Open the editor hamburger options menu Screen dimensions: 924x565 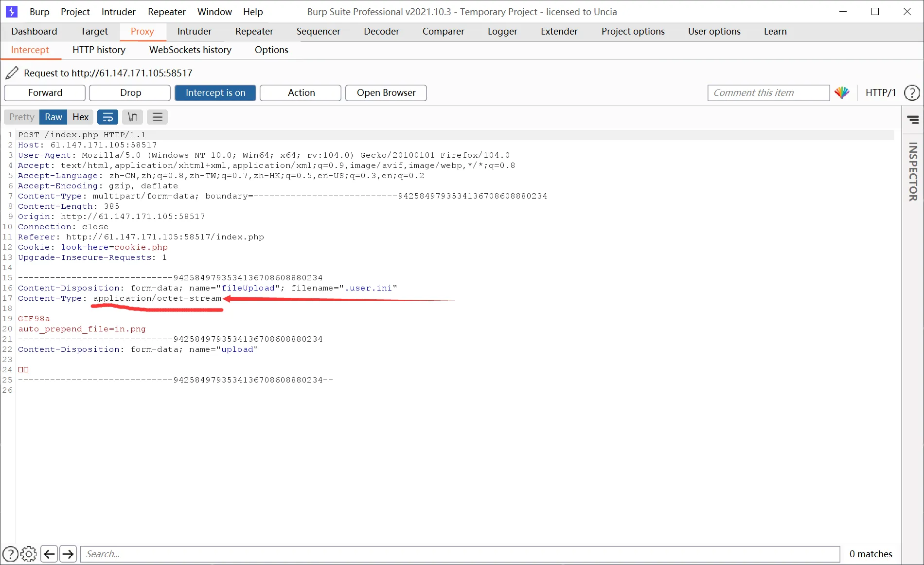tap(157, 117)
